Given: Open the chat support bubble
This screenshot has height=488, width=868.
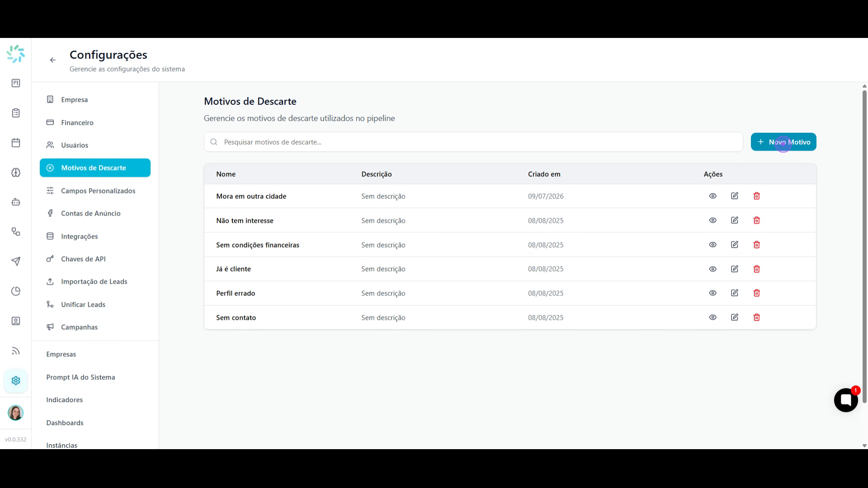Looking at the screenshot, I should [846, 400].
